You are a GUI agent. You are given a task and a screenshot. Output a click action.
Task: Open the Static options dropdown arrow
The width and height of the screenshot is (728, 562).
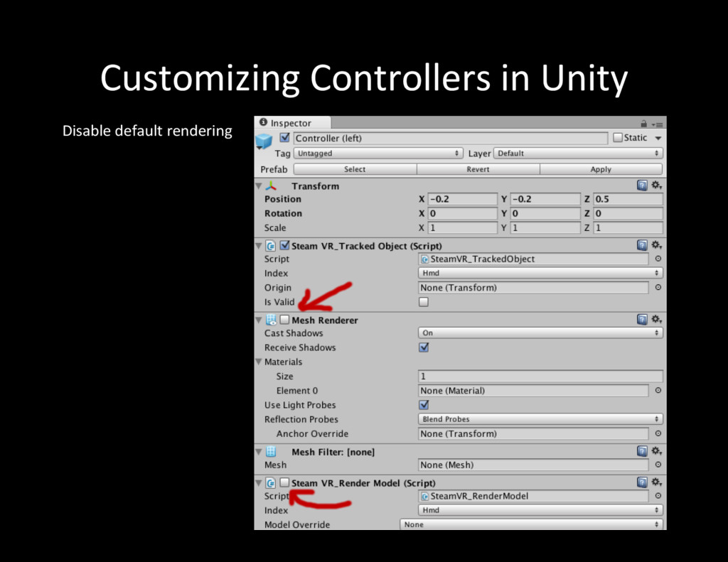point(658,139)
